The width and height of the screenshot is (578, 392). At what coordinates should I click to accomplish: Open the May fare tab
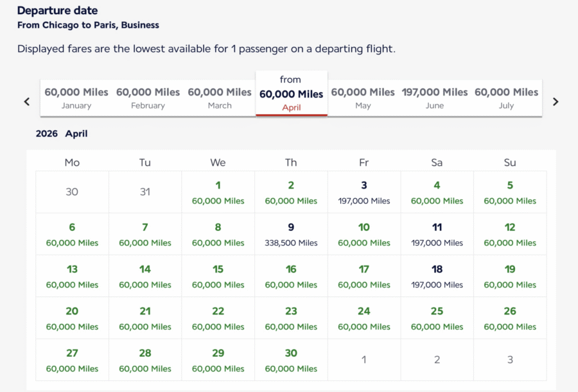point(363,98)
